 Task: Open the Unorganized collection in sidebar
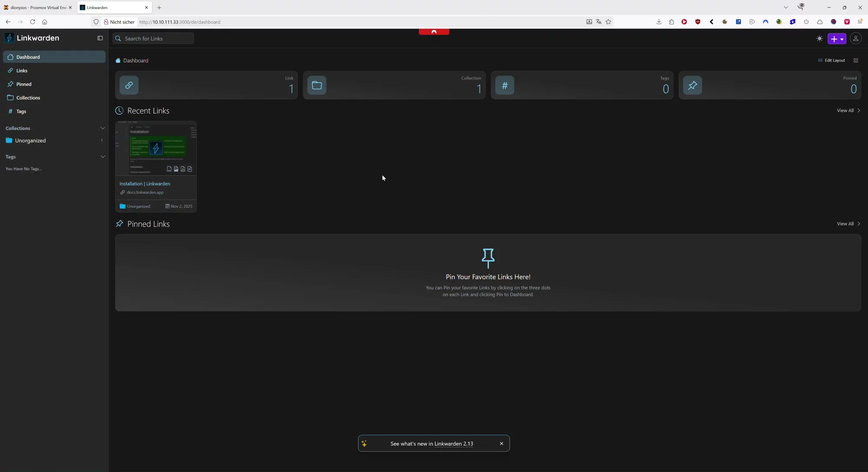30,141
